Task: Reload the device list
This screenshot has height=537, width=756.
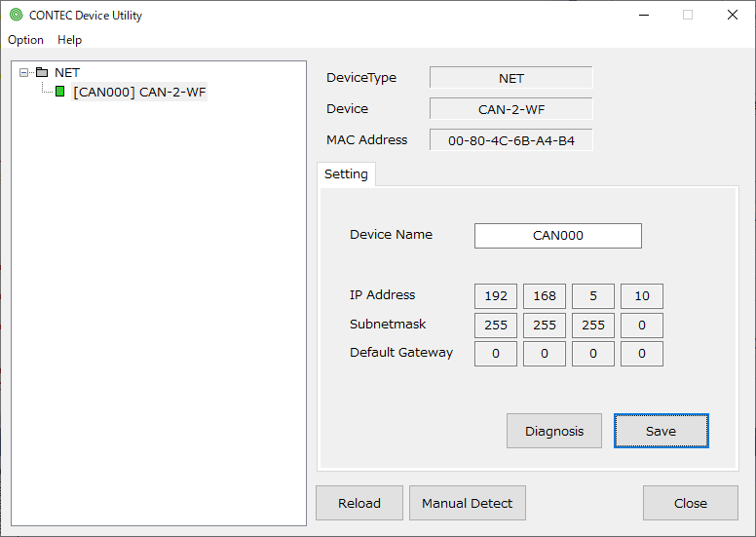Action: point(359,503)
